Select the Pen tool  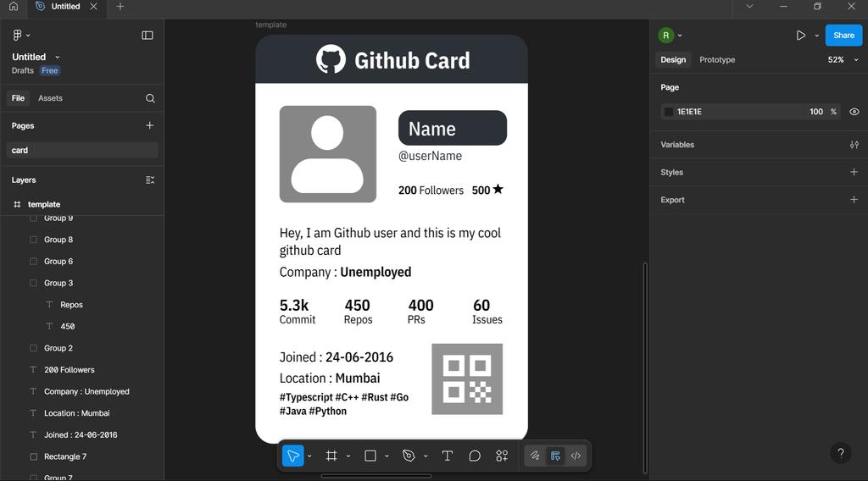point(409,456)
